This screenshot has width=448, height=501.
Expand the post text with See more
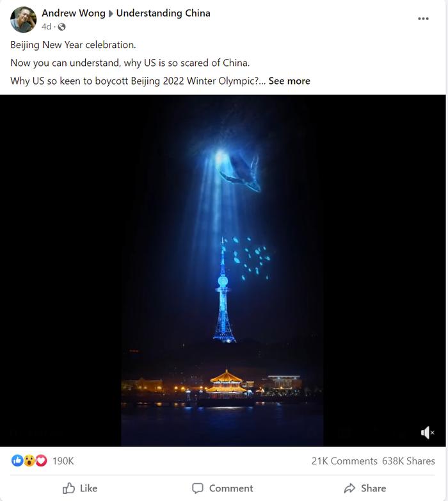click(289, 81)
